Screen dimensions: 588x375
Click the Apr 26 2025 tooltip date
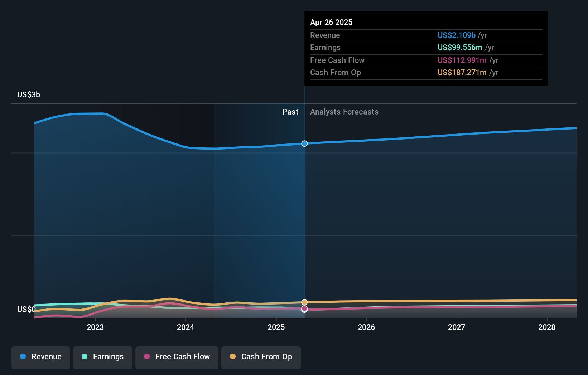pos(331,22)
